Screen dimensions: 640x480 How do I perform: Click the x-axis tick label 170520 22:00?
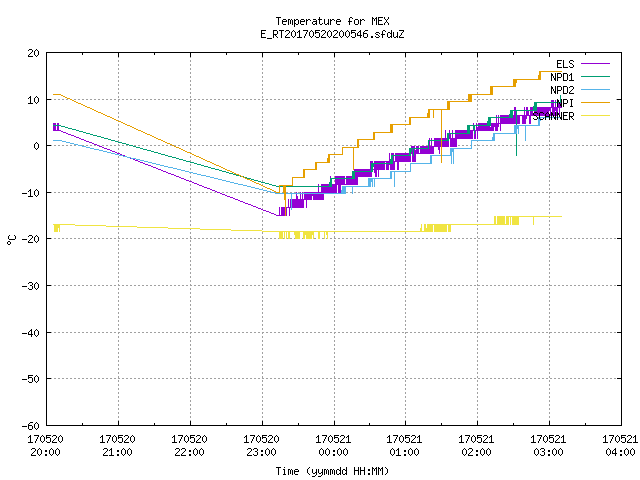pos(189,446)
